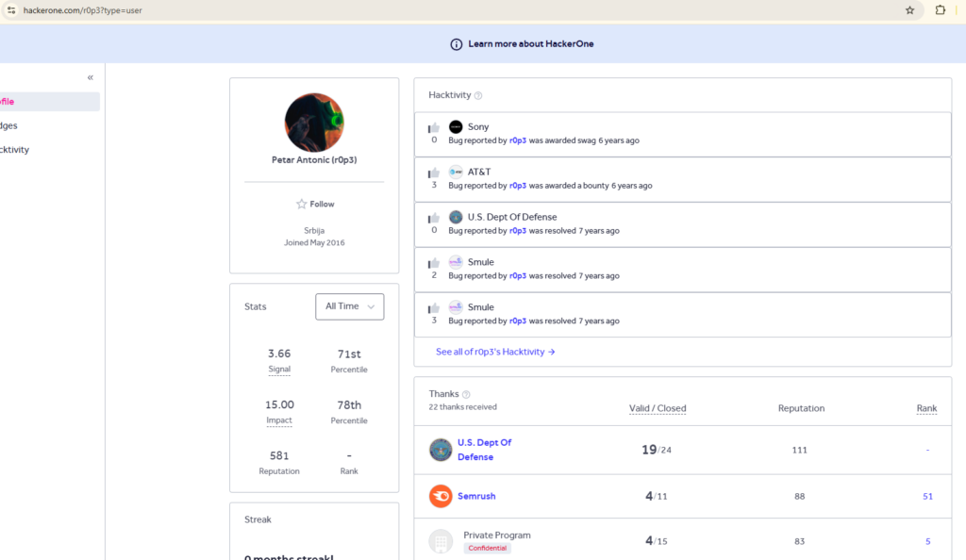Upvote the Sony bug report
Viewport: 966px width, 560px height.
click(434, 127)
